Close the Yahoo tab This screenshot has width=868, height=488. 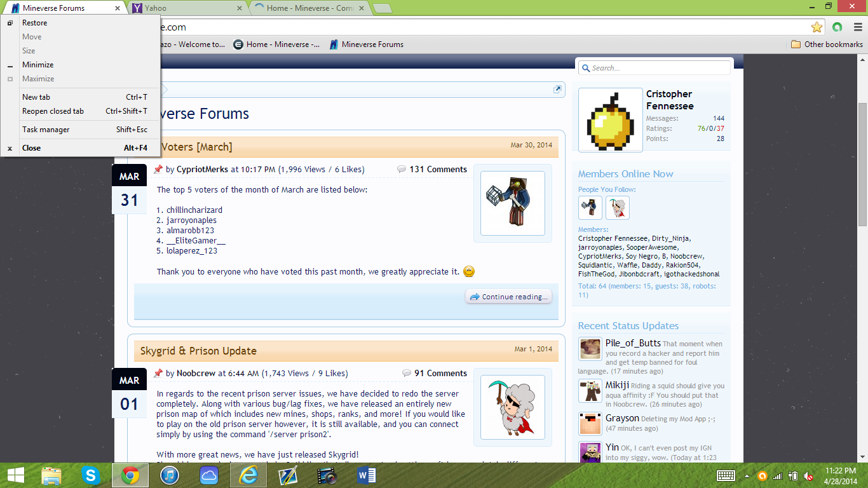[240, 8]
